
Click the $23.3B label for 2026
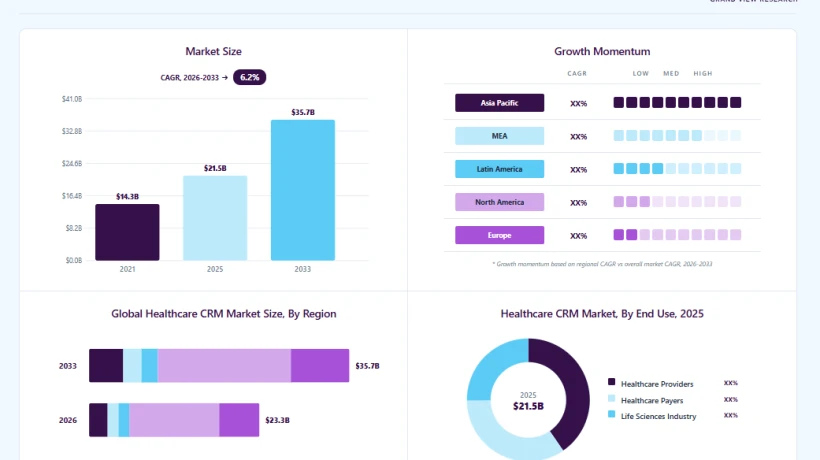point(277,420)
